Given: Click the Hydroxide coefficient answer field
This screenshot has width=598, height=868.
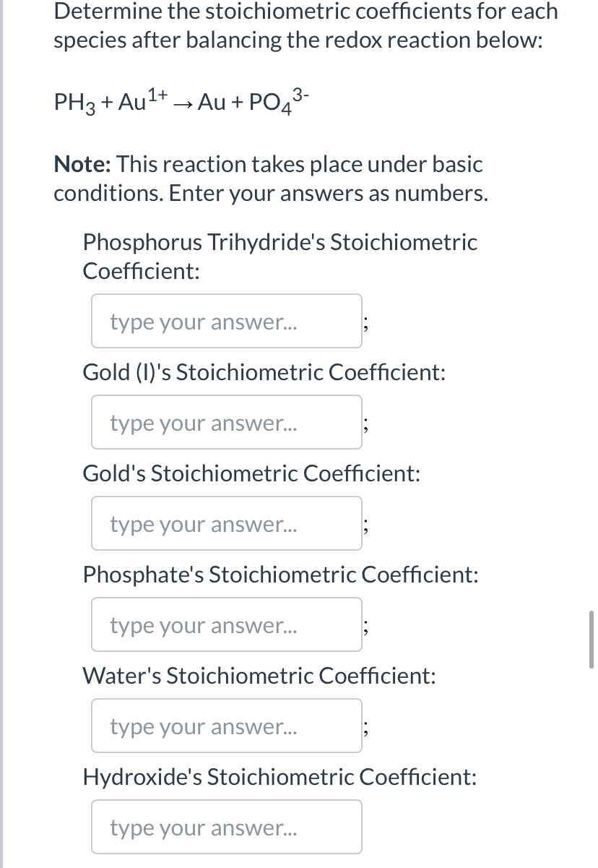Looking at the screenshot, I should click(226, 827).
